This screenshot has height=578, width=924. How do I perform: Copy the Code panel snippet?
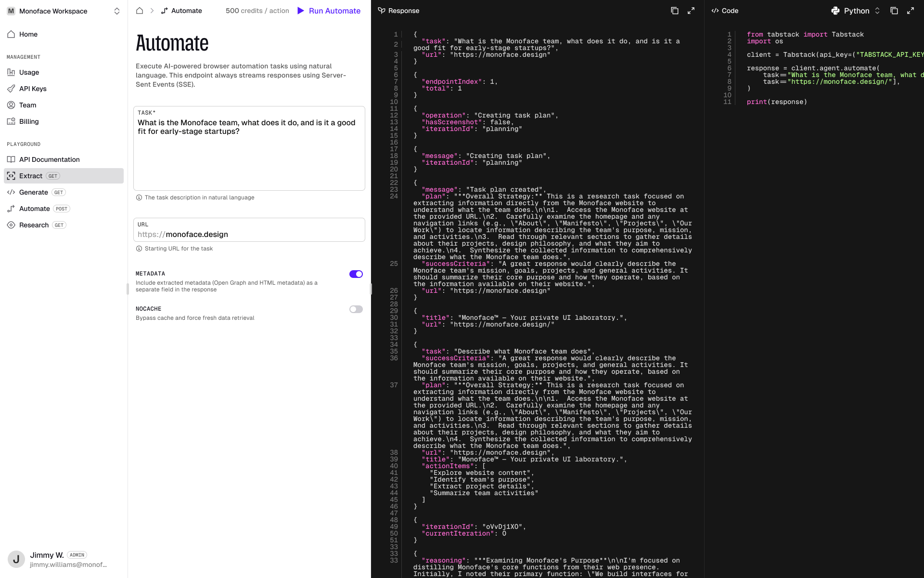tap(894, 11)
